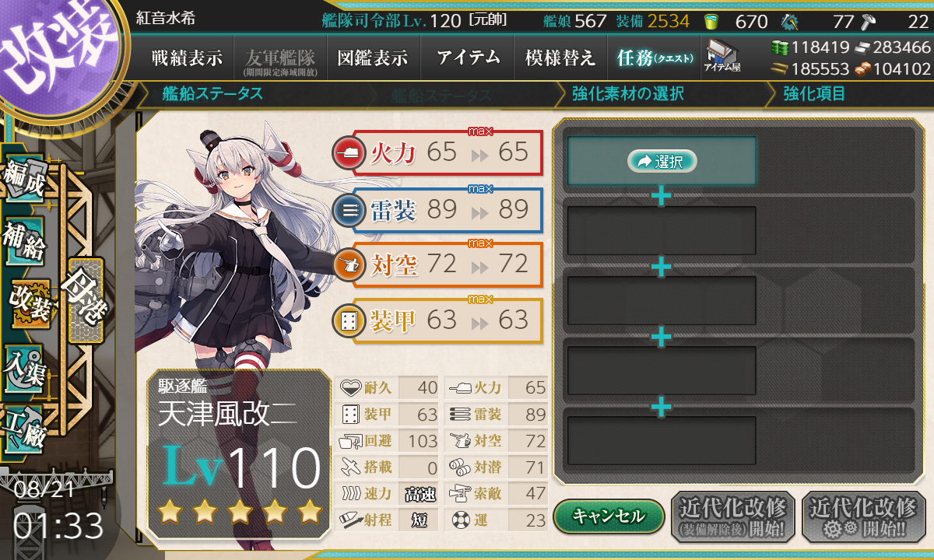Viewport: 934px width, 560px height.
Task: Start 近代化改修 after equipment removal
Action: [732, 516]
